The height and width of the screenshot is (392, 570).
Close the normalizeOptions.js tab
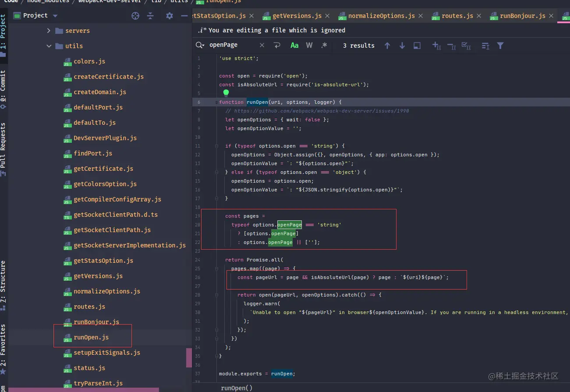[421, 16]
